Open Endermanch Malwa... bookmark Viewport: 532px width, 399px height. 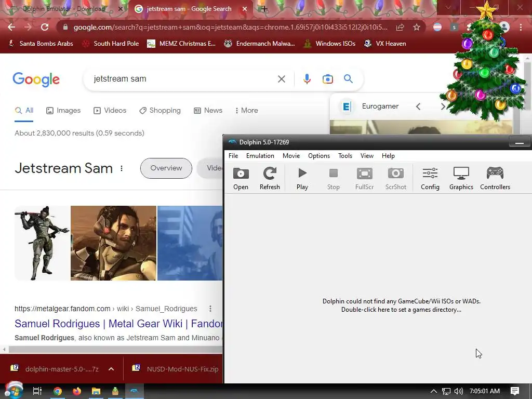259,44
